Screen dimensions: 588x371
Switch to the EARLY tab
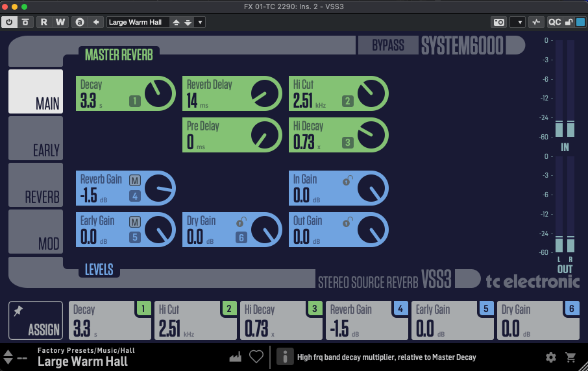[36, 139]
